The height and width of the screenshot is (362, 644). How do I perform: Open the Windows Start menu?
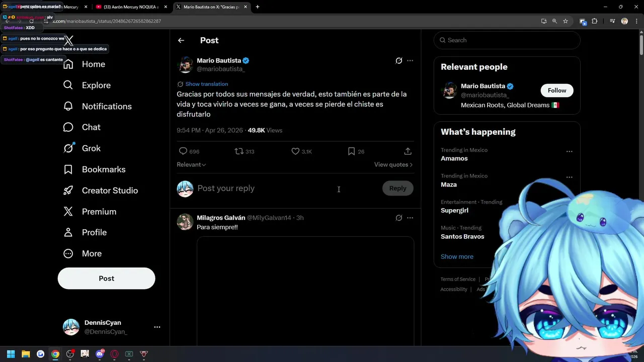pyautogui.click(x=11, y=354)
